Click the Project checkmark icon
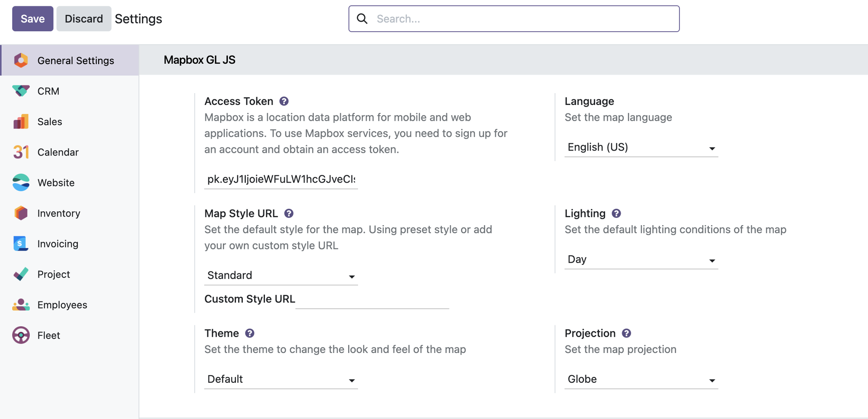 (x=21, y=274)
